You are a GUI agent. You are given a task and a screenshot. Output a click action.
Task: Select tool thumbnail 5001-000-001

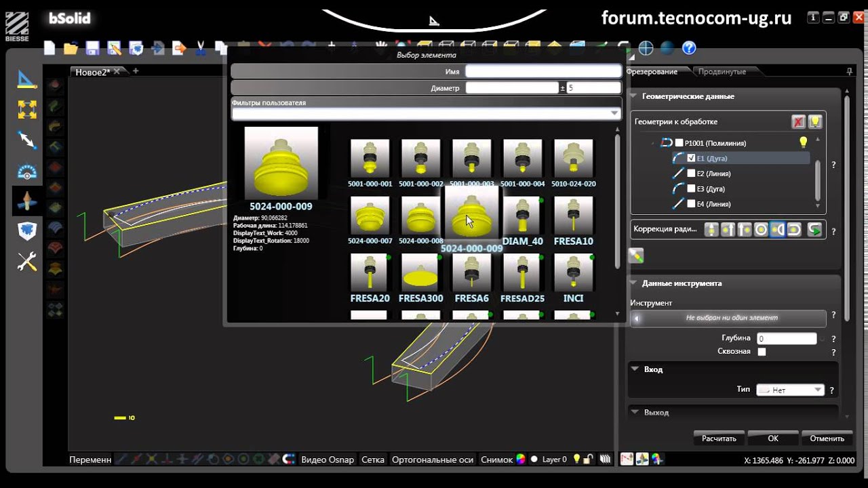tap(370, 163)
